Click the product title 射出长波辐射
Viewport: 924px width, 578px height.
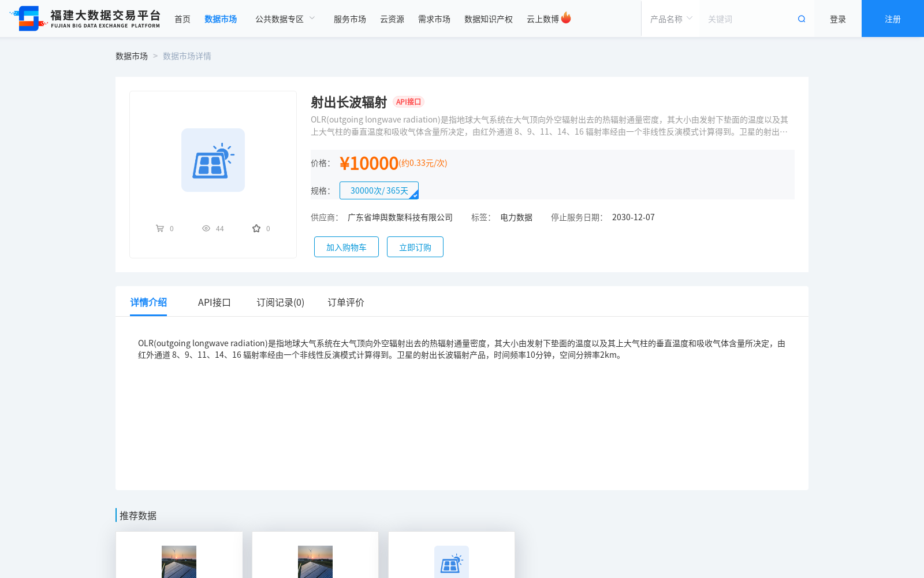pos(349,102)
